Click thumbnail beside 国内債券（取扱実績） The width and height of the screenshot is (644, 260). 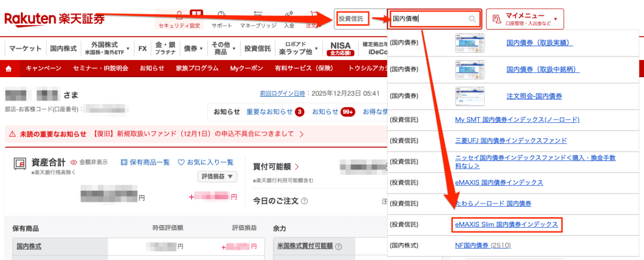pos(470,43)
